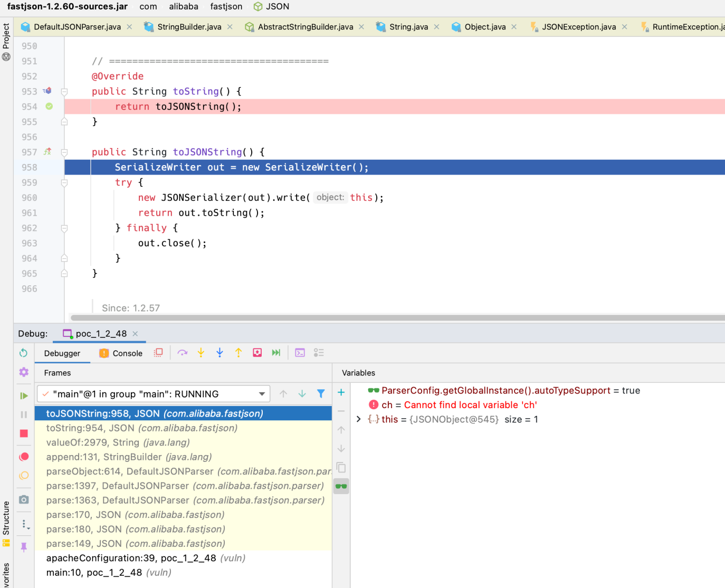
Task: Click Restore Layout icon beside Console
Action: 158,353
